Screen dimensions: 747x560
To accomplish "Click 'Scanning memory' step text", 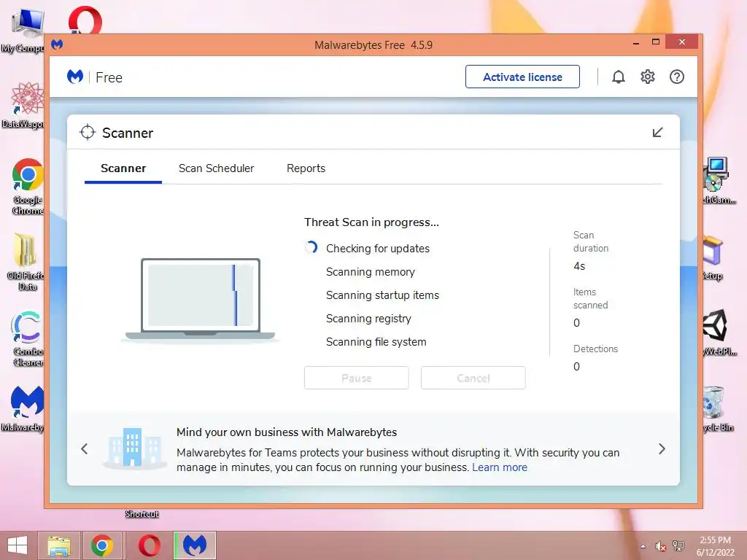I will (x=370, y=272).
